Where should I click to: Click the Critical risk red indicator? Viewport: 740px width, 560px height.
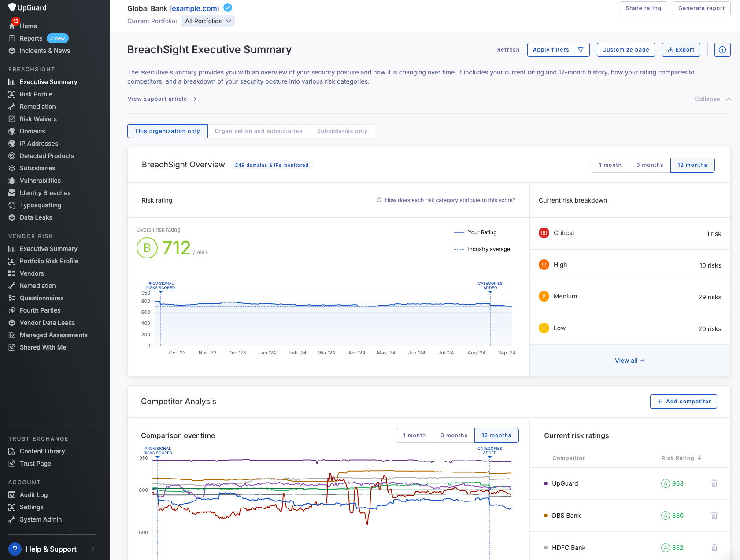coord(544,233)
